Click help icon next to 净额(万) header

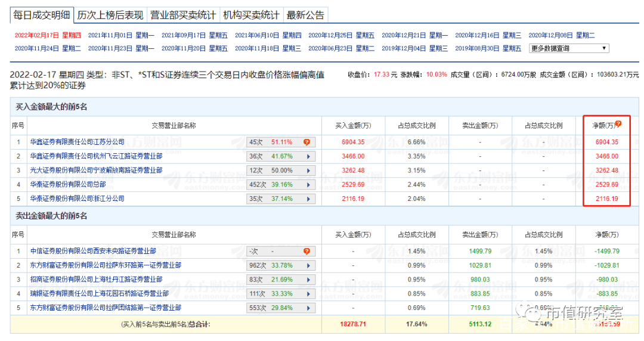click(x=618, y=123)
